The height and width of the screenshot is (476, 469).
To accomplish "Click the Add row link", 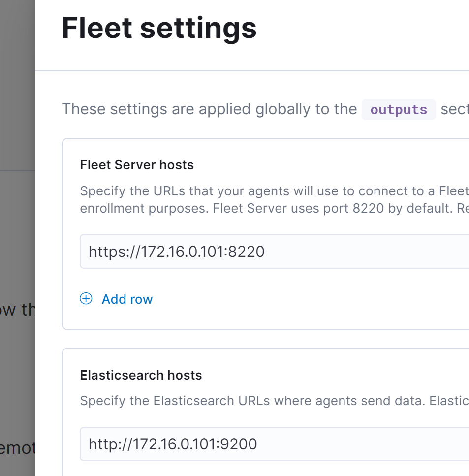I will pyautogui.click(x=127, y=299).
